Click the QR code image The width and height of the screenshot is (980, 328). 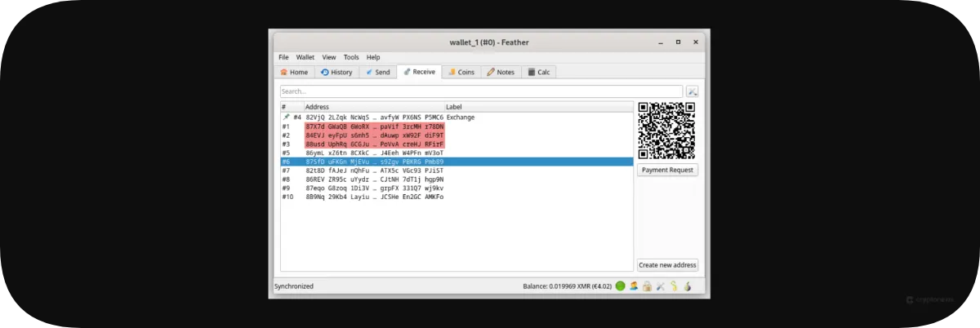(667, 131)
